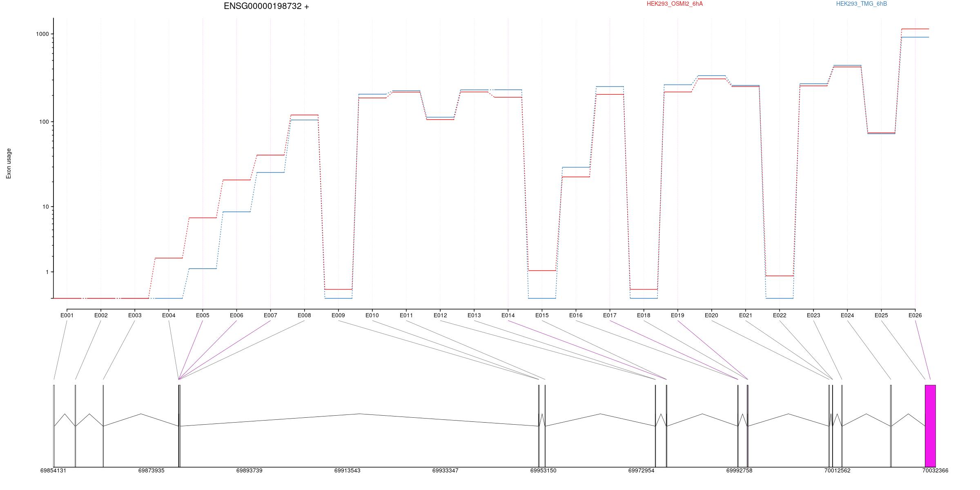Click exon label E012
980x490 pixels.
pos(440,315)
